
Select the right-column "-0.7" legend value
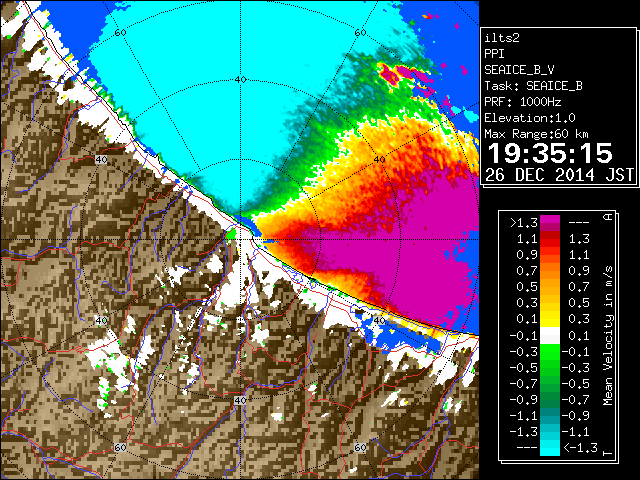click(x=576, y=400)
